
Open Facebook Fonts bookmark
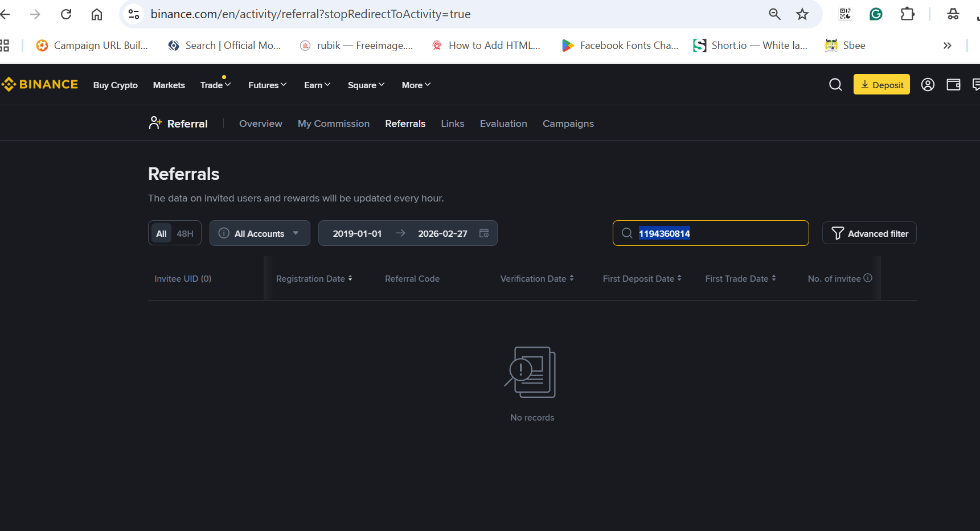(620, 46)
